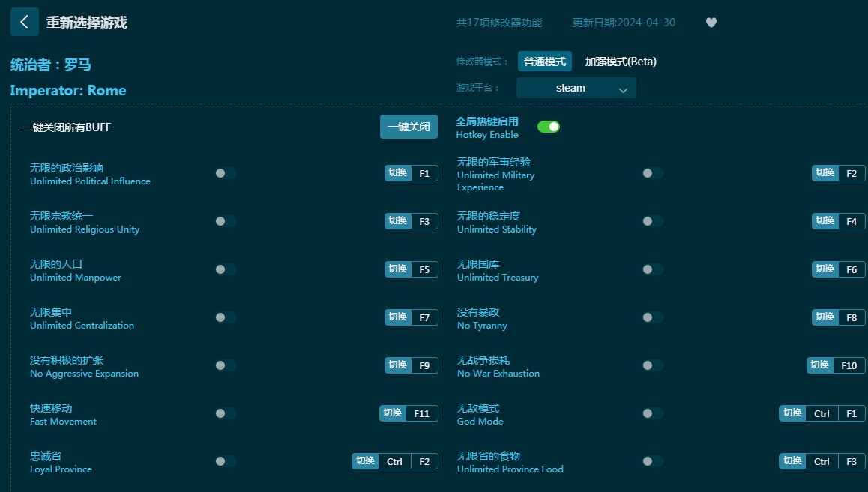Click the Ctrl modifier field for Loyal Province
This screenshot has height=492, width=868.
[395, 461]
